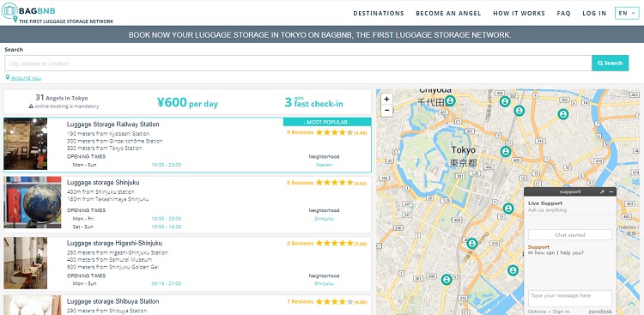Screen dimensions: 644x315
Task: Select map marker beside Chiyoda label
Action: pos(450,100)
